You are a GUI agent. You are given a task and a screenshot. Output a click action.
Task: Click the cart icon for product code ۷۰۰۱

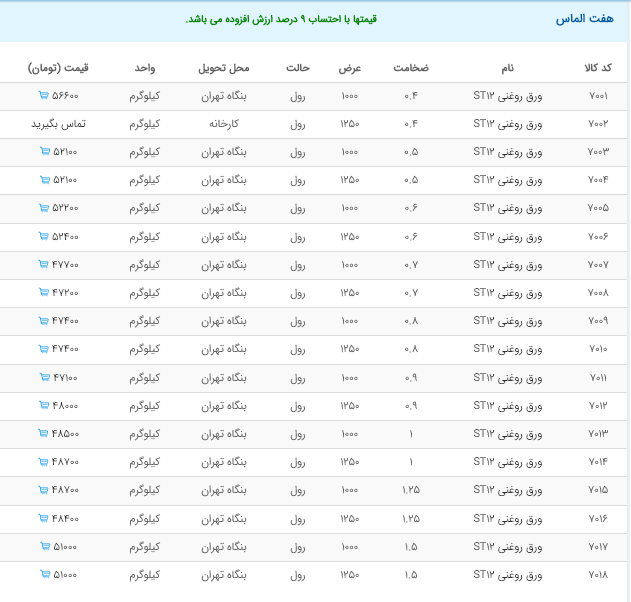[43, 96]
